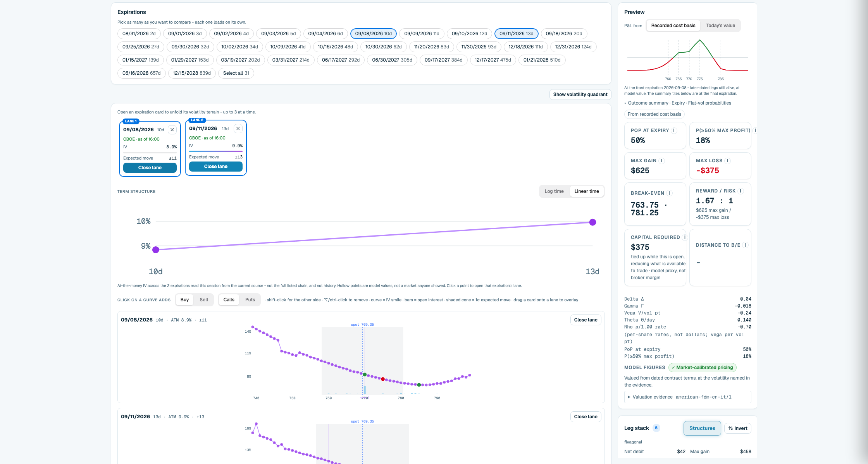Click Show volatility quadrant button

[580, 95]
